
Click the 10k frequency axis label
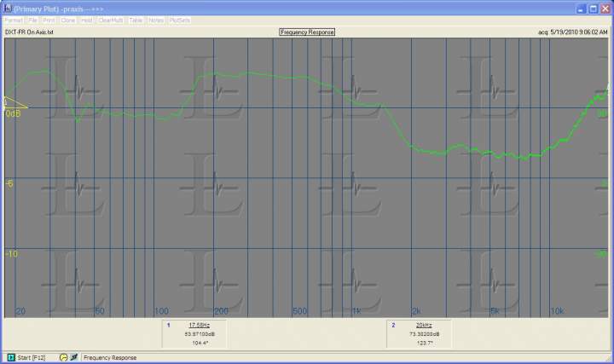tap(558, 311)
